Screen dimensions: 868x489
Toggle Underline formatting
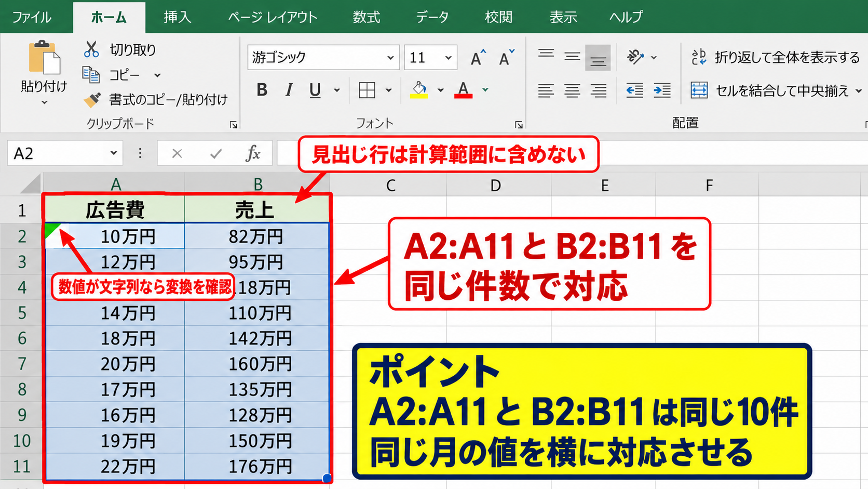pos(315,90)
